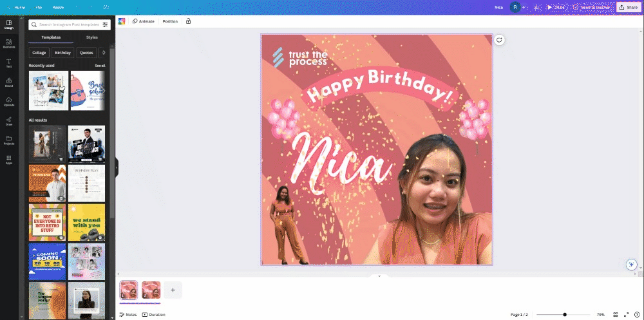Play the 24.0s presentation preview
Screen dimensions: 644x320
point(556,7)
